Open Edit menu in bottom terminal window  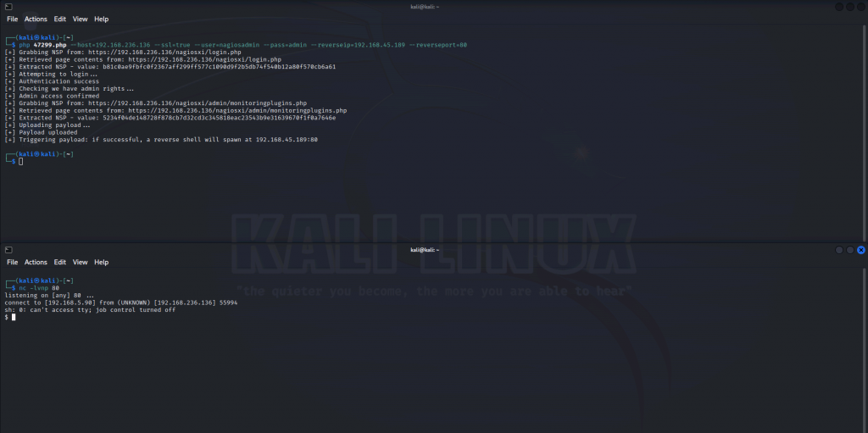(60, 262)
